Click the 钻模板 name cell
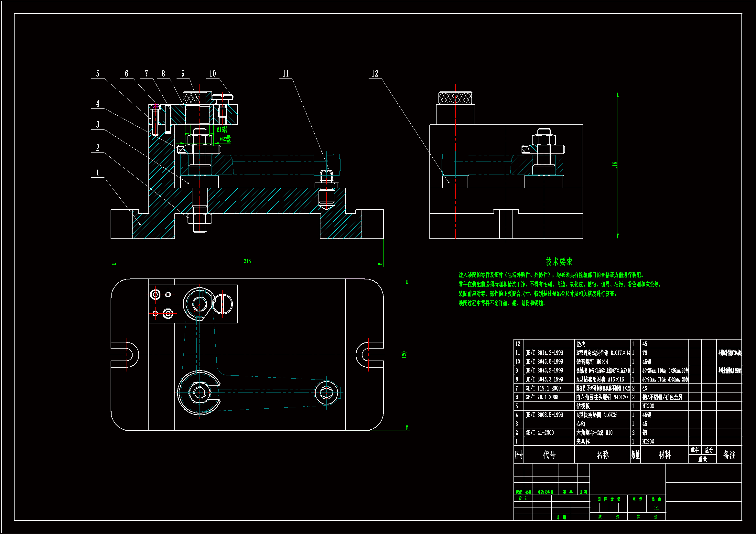This screenshot has width=756, height=534. tap(583, 406)
